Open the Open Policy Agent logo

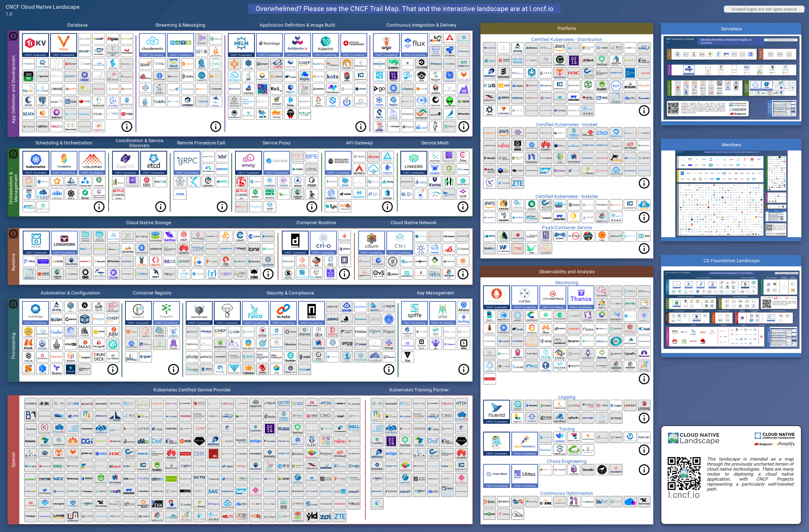(199, 313)
